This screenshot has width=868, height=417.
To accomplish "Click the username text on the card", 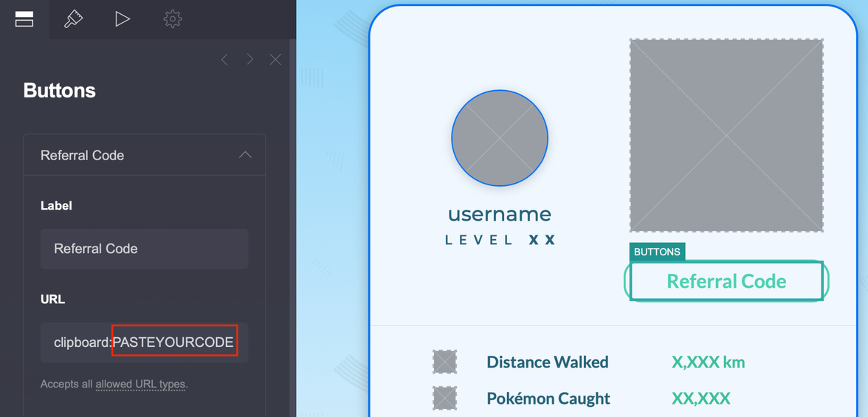I will [x=500, y=215].
